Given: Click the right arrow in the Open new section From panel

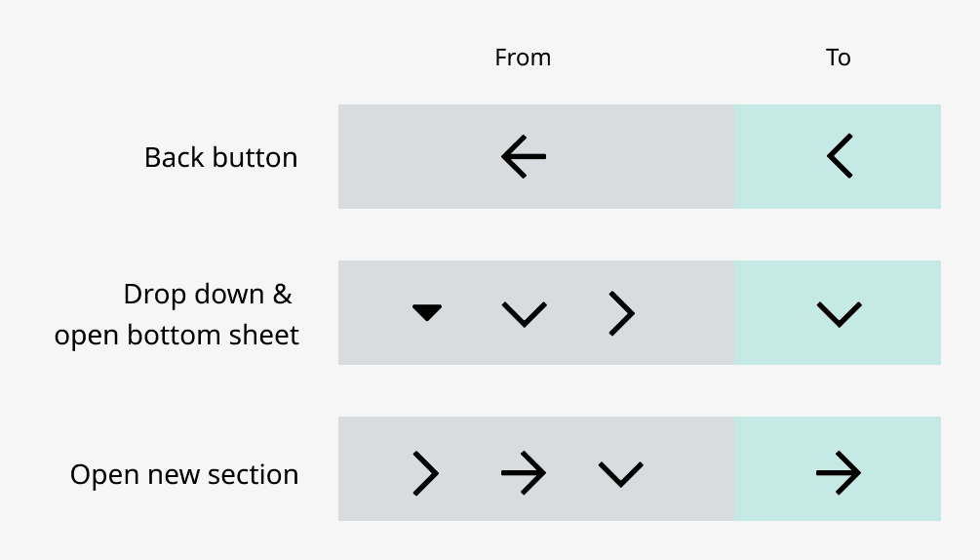Looking at the screenshot, I should pos(524,473).
